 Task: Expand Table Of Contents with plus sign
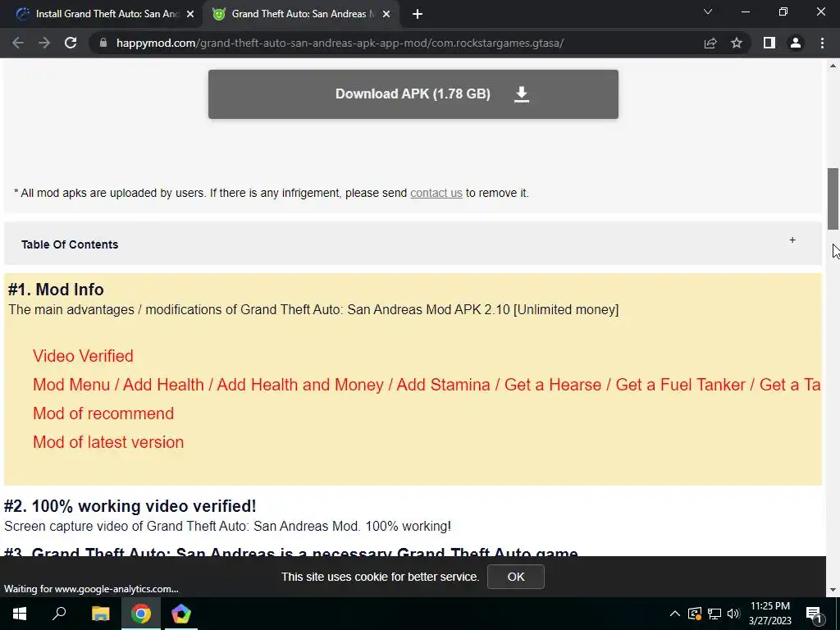point(792,240)
